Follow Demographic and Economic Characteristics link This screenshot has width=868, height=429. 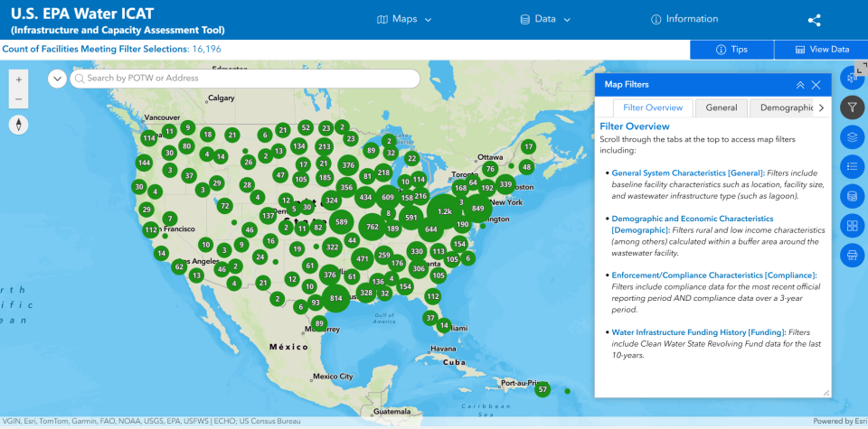tap(693, 224)
